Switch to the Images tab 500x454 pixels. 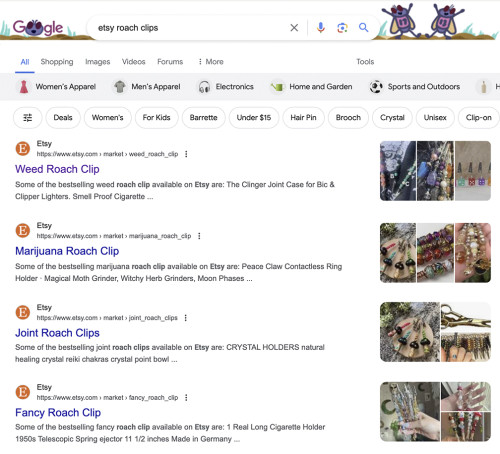click(x=97, y=62)
